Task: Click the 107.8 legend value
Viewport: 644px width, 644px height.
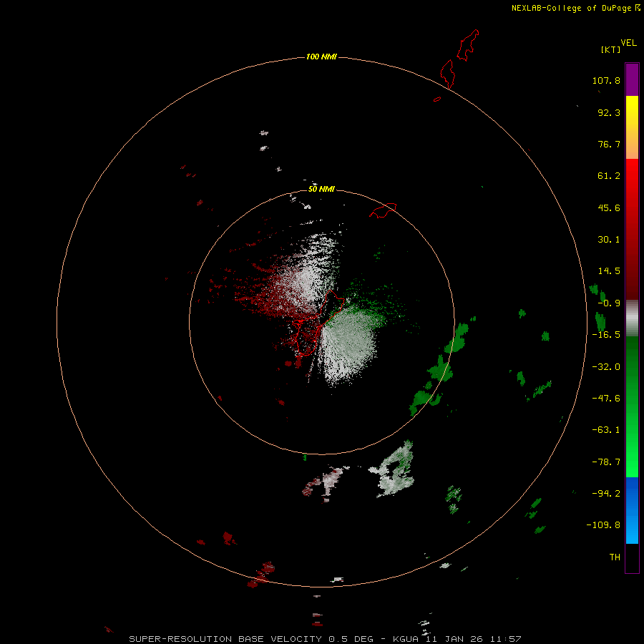Action: coord(606,80)
